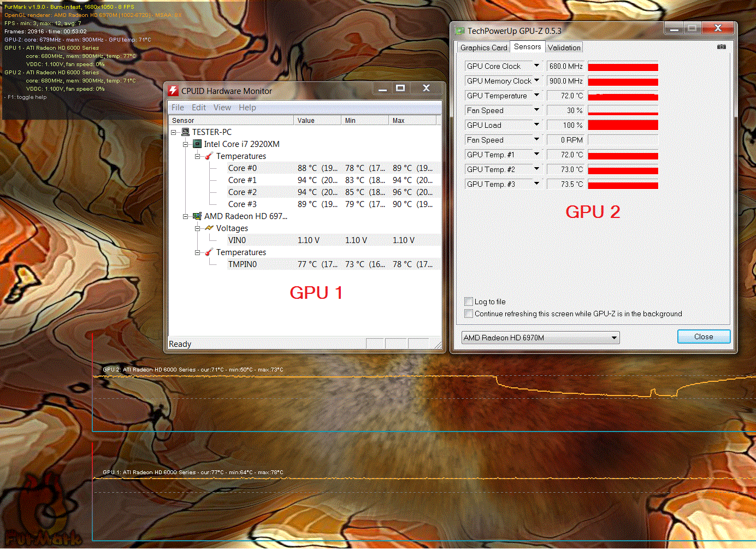Image resolution: width=756 pixels, height=549 pixels.
Task: Collapse the Voltages node
Action: click(198, 228)
